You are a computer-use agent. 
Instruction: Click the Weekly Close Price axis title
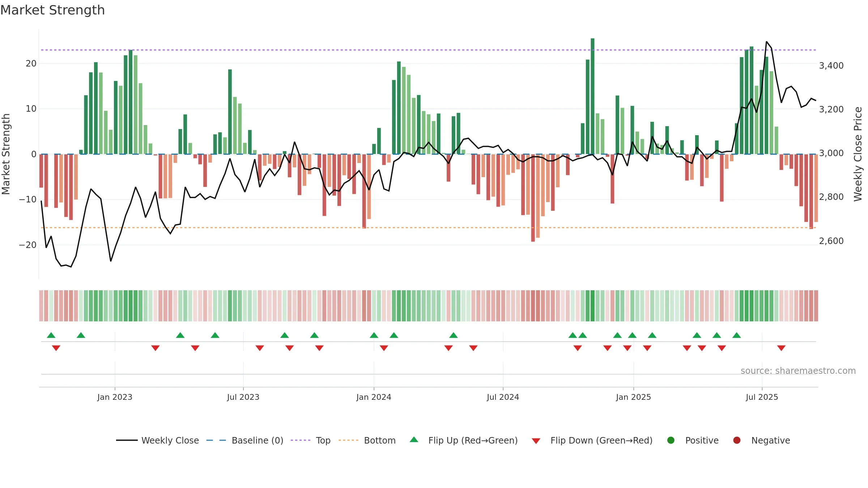pyautogui.click(x=858, y=154)
